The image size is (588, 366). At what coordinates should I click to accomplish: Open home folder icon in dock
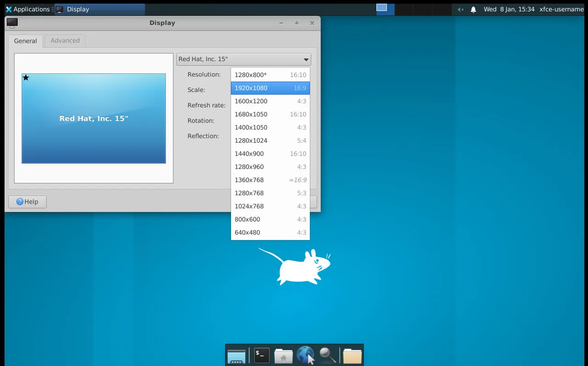[x=283, y=356]
